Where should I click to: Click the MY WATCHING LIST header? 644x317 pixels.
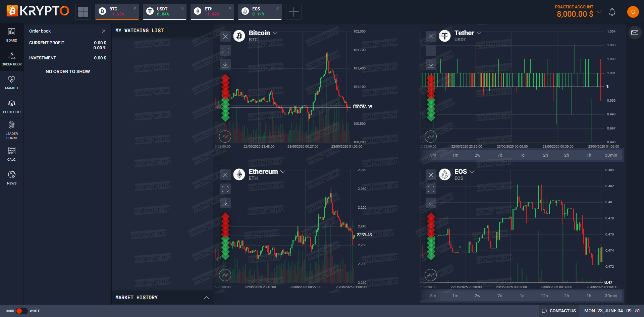click(140, 31)
